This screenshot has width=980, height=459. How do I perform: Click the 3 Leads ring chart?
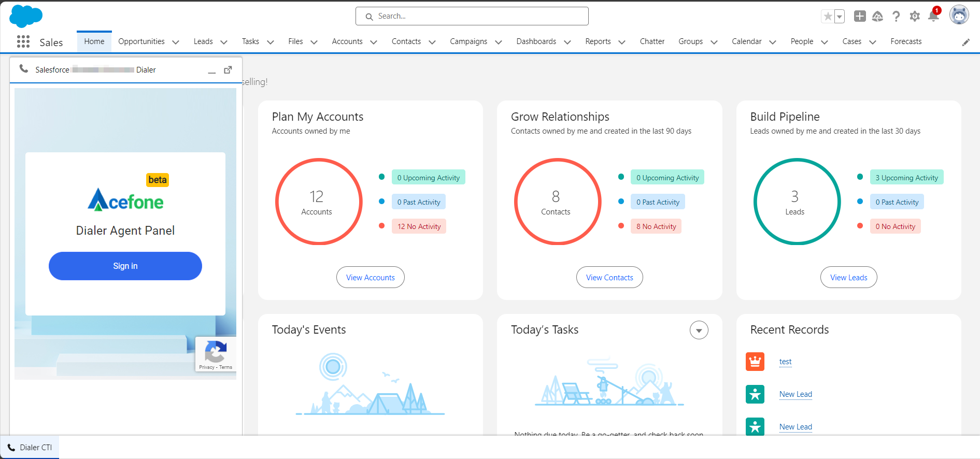[797, 202]
